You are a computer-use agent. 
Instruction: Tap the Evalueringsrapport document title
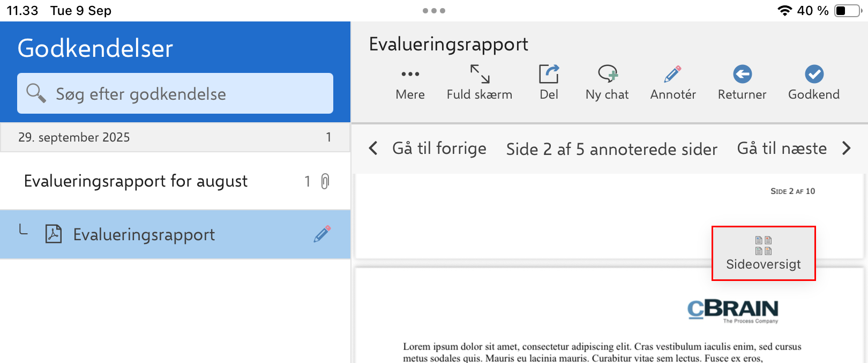click(448, 44)
